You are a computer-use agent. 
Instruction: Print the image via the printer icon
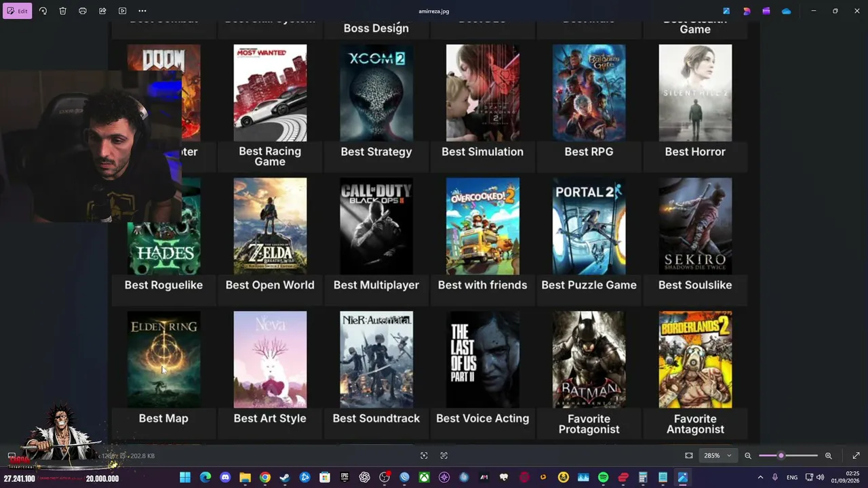click(x=83, y=11)
